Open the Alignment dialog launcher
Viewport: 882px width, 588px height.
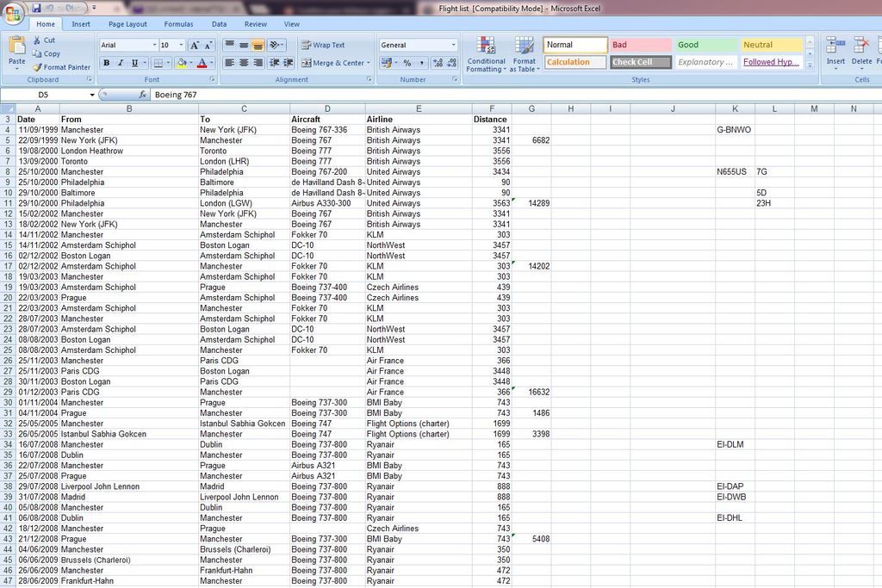pyautogui.click(x=369, y=79)
